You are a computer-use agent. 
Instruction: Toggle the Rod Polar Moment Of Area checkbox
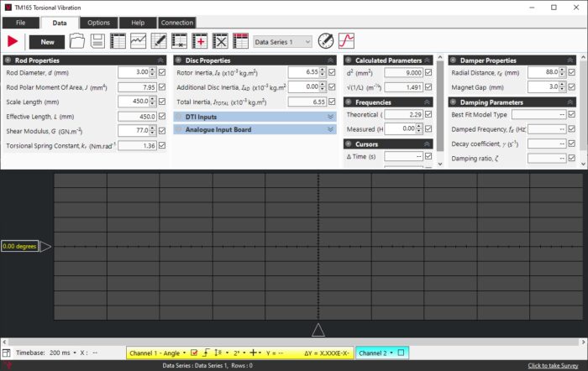pos(162,87)
